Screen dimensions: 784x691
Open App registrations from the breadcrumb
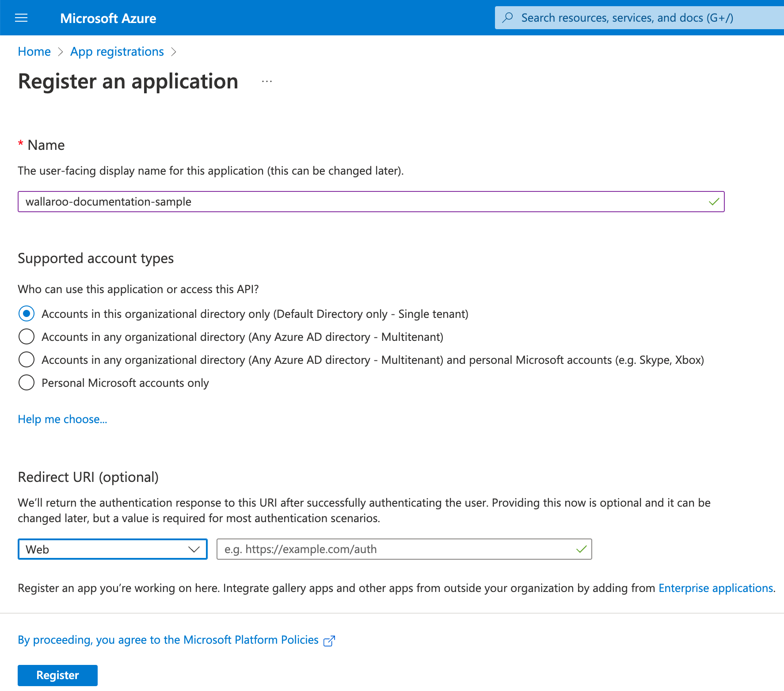[x=117, y=51]
